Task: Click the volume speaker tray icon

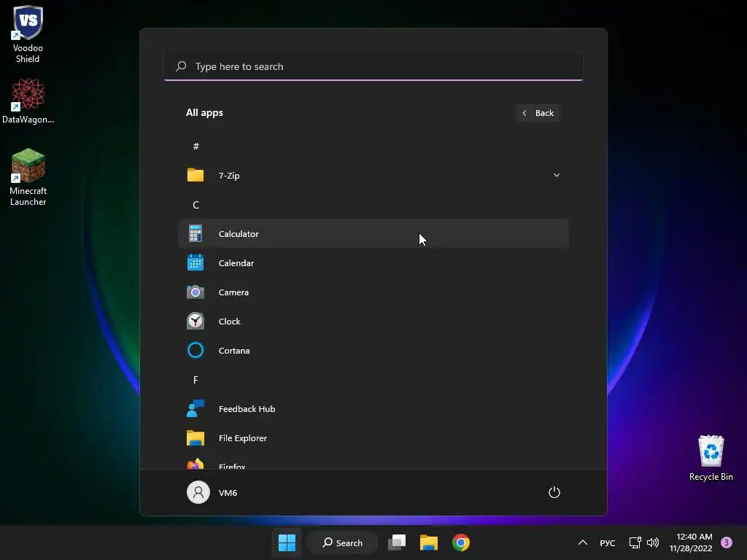Action: pyautogui.click(x=653, y=542)
